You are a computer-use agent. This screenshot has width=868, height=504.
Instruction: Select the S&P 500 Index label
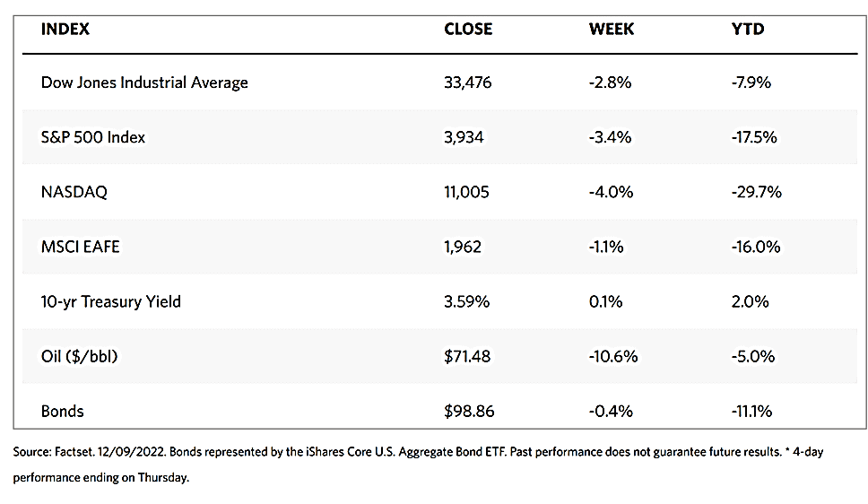[93, 137]
